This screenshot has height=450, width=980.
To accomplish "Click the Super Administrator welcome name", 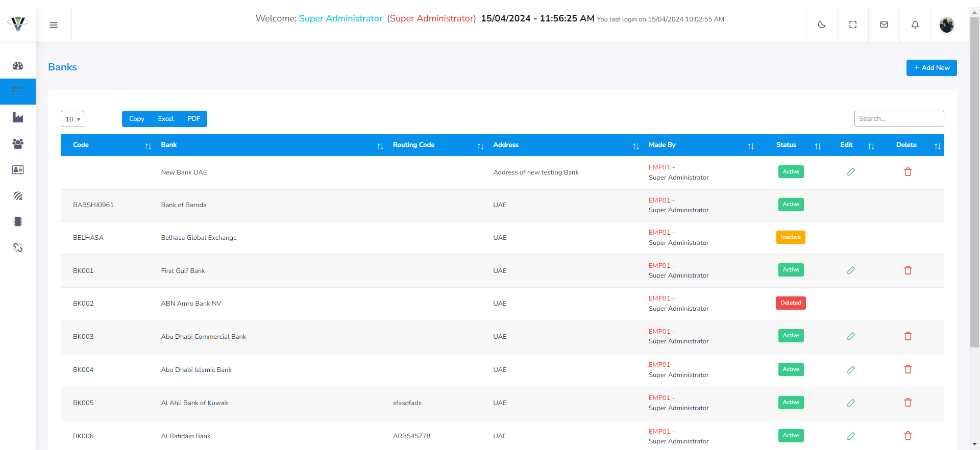I will tap(340, 18).
